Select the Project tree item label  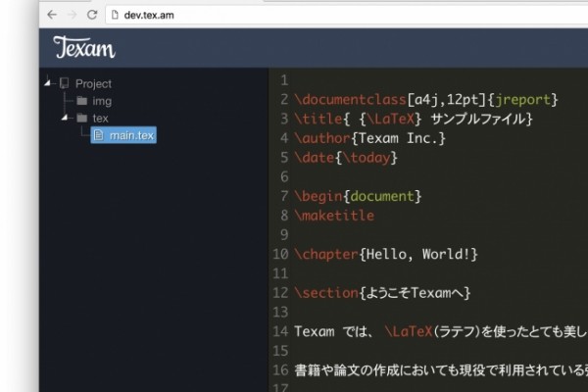(93, 83)
